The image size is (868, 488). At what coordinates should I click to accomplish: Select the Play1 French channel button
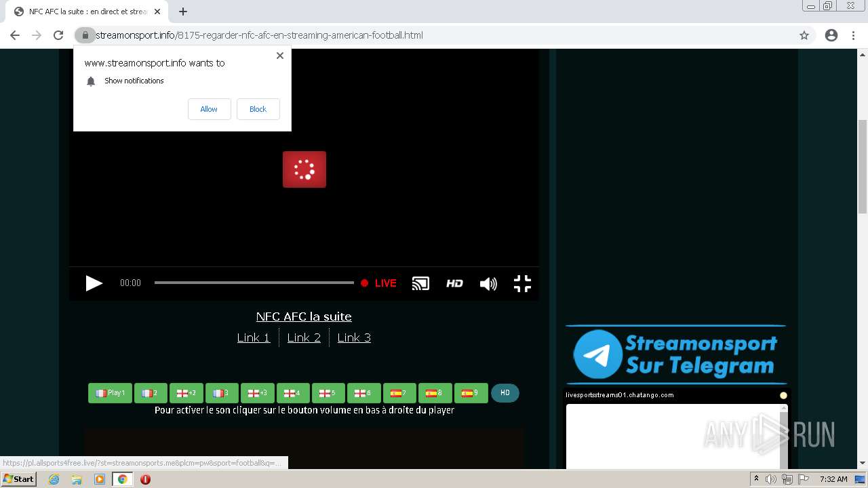click(x=110, y=393)
